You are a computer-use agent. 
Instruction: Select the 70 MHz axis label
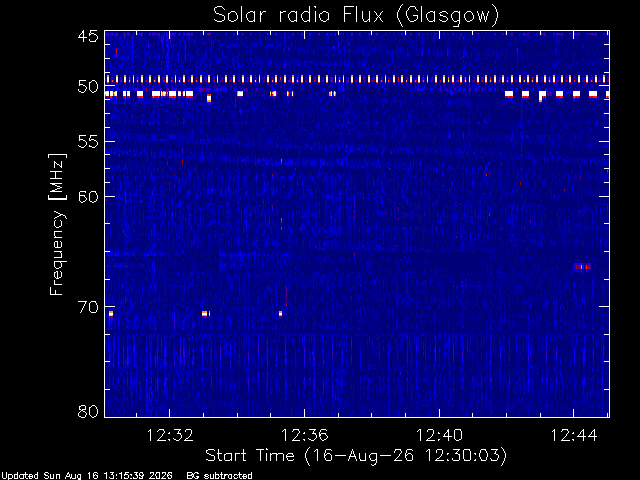click(x=88, y=307)
